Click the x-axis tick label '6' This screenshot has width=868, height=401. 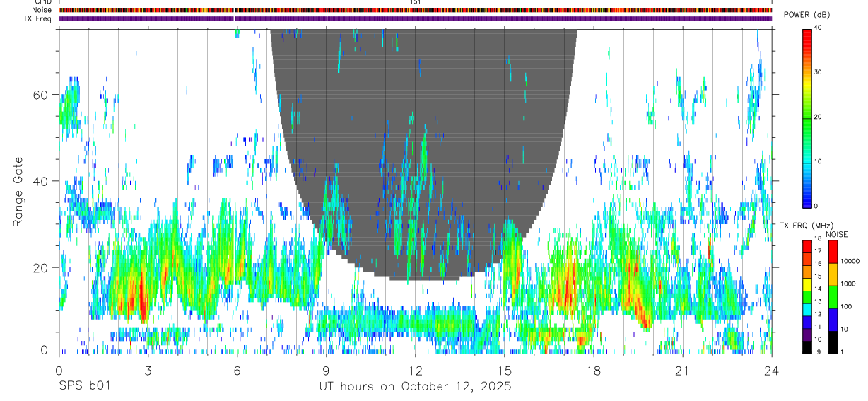pyautogui.click(x=237, y=370)
